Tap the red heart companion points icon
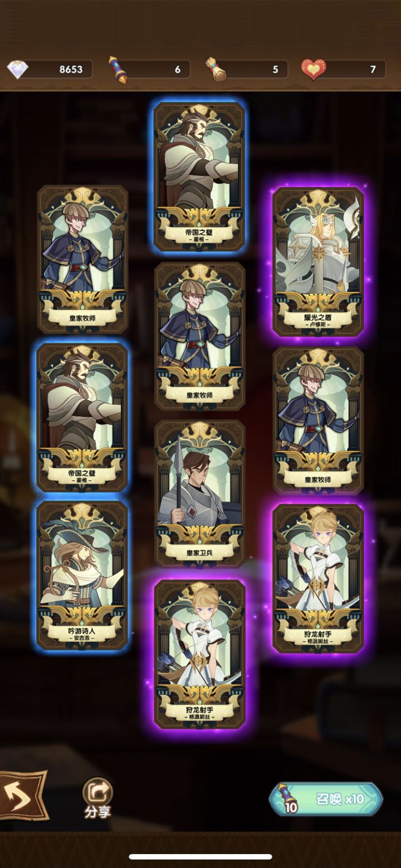The height and width of the screenshot is (868, 401). (314, 69)
